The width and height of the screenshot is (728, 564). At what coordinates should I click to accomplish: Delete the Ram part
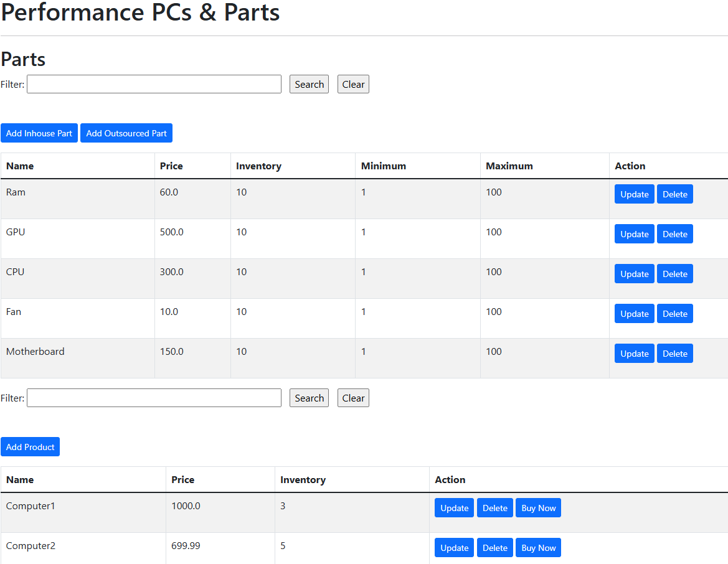click(674, 194)
